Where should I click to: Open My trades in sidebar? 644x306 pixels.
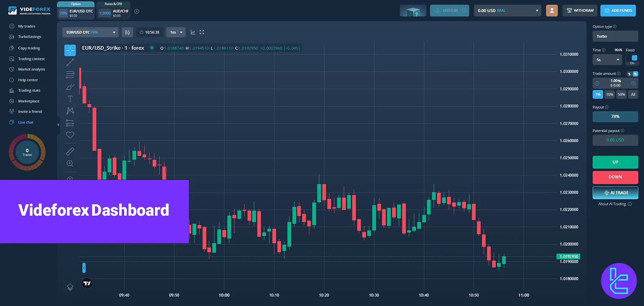(x=27, y=26)
